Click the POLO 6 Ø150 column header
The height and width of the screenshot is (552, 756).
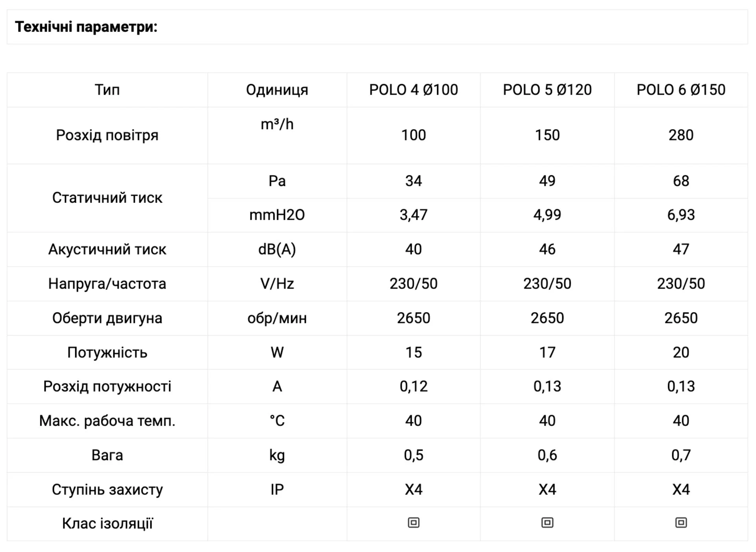point(681,90)
